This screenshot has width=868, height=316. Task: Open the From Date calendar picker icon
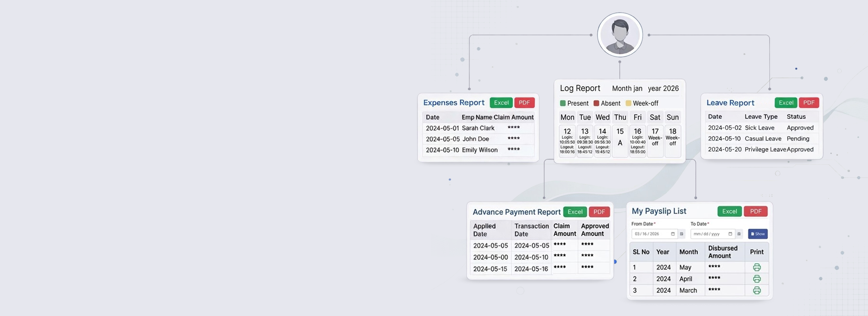click(673, 234)
